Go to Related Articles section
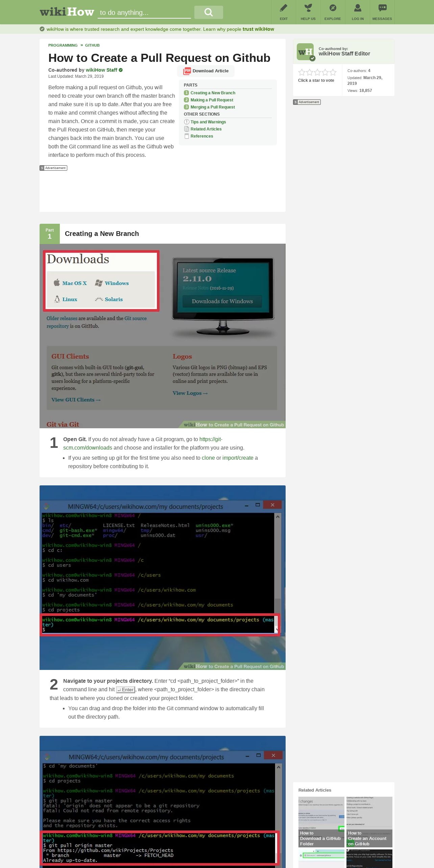Image resolution: width=434 pixels, height=868 pixels. point(206,129)
